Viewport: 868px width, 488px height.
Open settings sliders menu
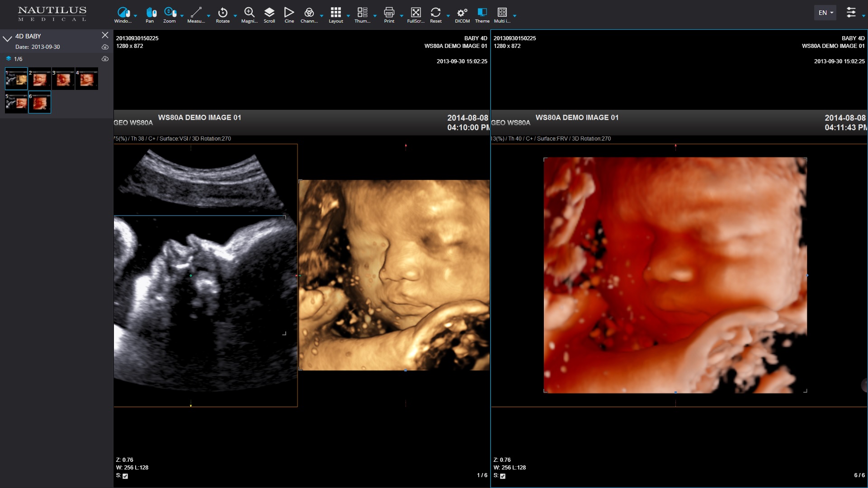[x=851, y=13]
